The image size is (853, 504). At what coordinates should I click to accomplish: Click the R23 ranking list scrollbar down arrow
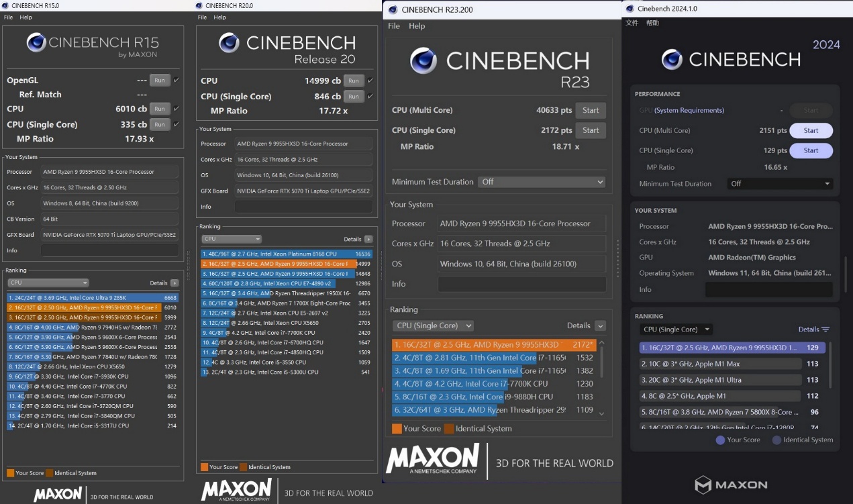click(x=601, y=413)
